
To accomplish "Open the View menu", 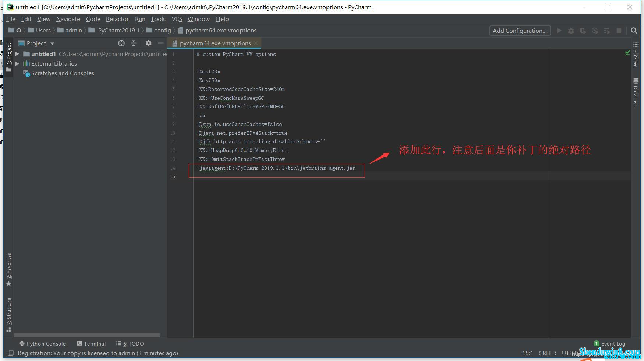I will pyautogui.click(x=44, y=19).
